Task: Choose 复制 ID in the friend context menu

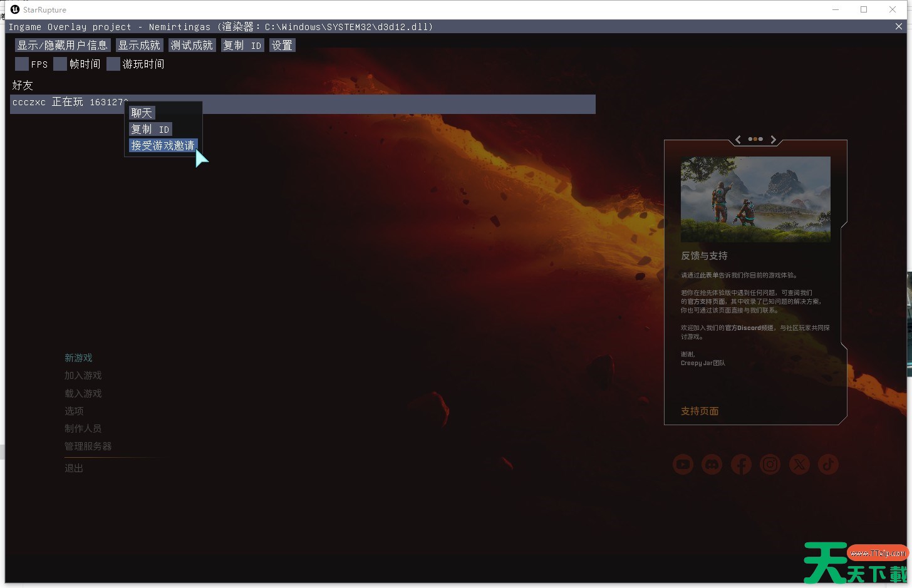Action: [x=150, y=129]
